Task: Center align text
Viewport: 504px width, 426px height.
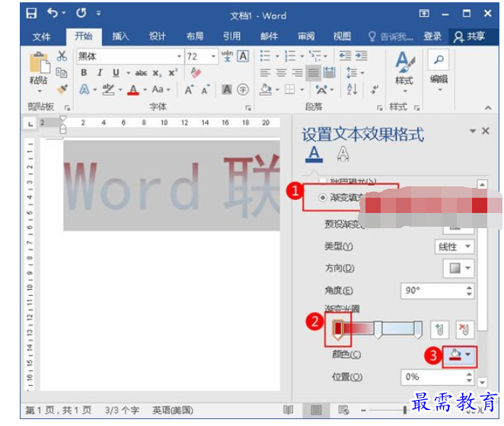Action: point(281,73)
